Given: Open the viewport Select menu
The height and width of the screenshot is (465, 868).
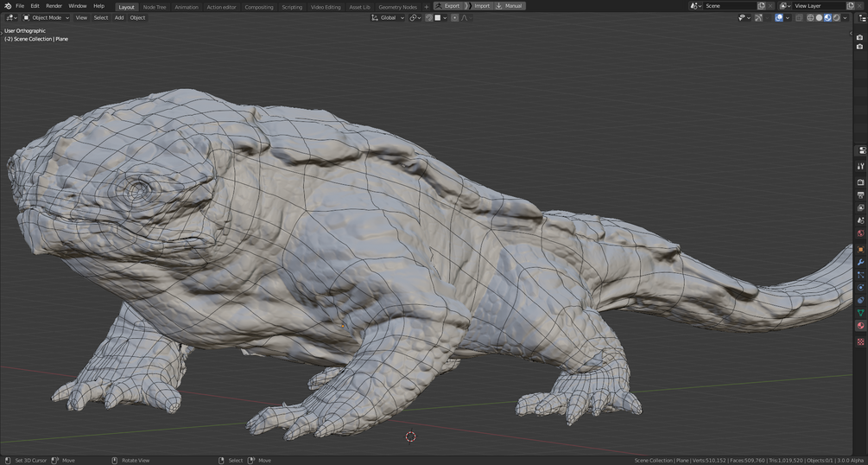Looking at the screenshot, I should tap(101, 18).
